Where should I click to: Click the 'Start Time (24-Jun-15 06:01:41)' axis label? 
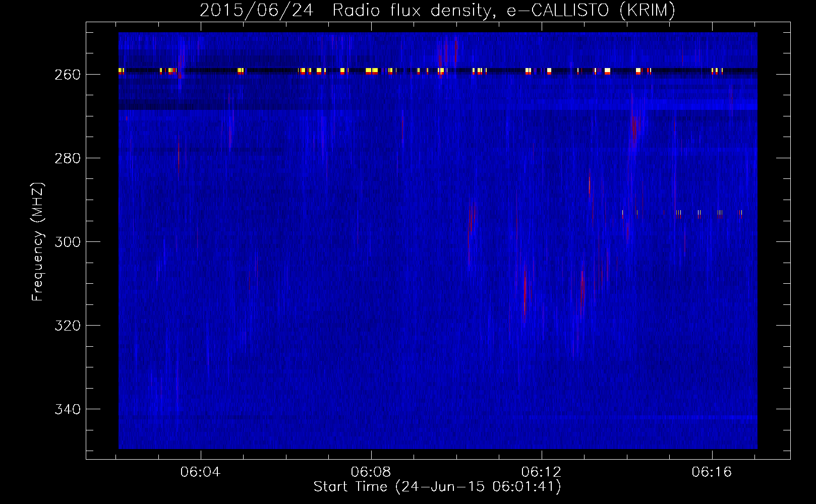click(x=437, y=487)
